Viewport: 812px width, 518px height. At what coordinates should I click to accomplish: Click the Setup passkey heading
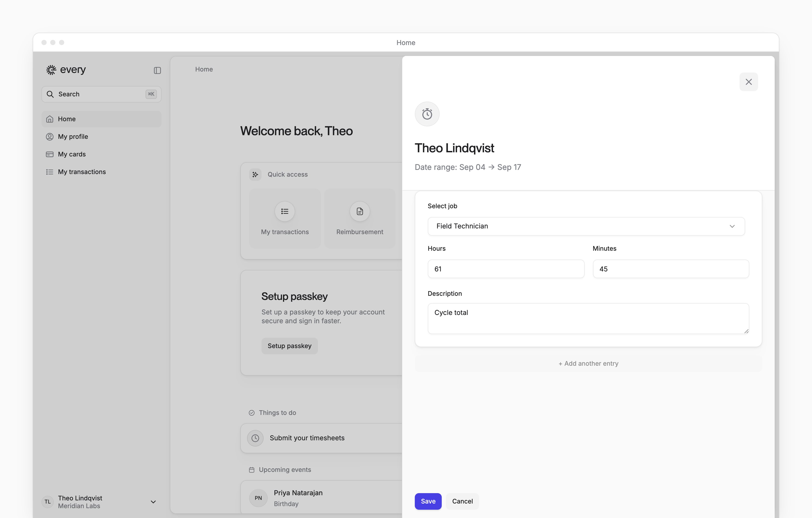(294, 297)
